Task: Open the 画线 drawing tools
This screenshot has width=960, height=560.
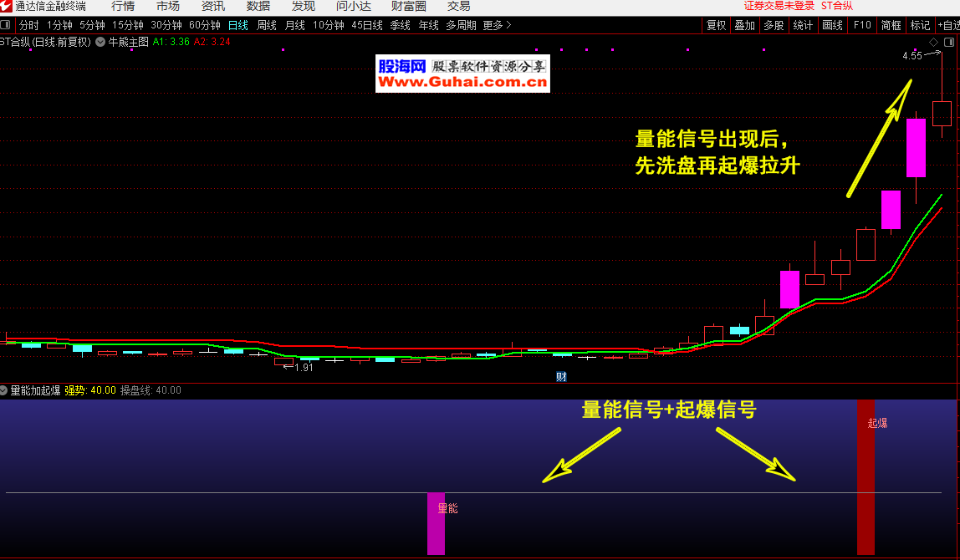Action: [832, 25]
